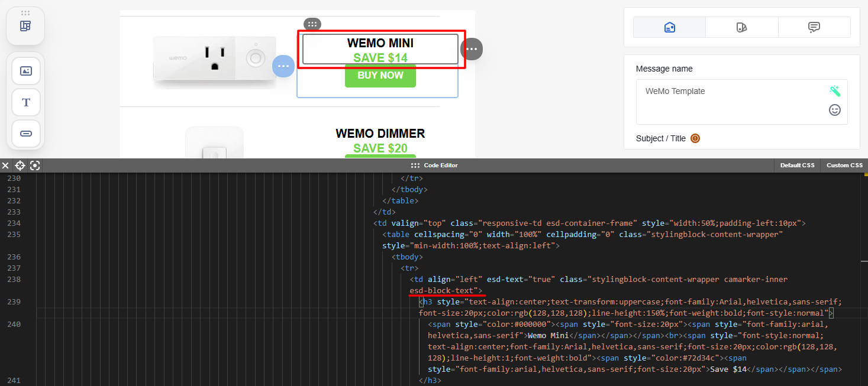The width and height of the screenshot is (868, 386).
Task: Click line number 238 in code gutter
Action: [x=14, y=279]
